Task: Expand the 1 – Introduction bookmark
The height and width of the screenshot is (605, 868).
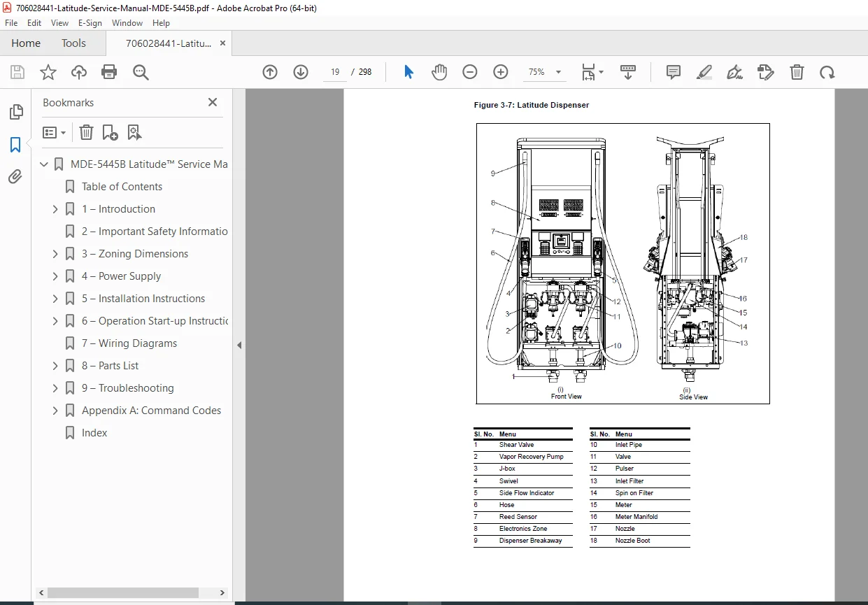Action: 55,209
